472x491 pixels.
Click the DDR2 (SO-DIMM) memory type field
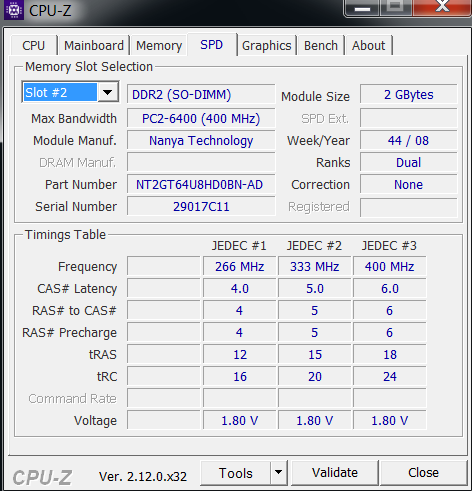pos(201,95)
